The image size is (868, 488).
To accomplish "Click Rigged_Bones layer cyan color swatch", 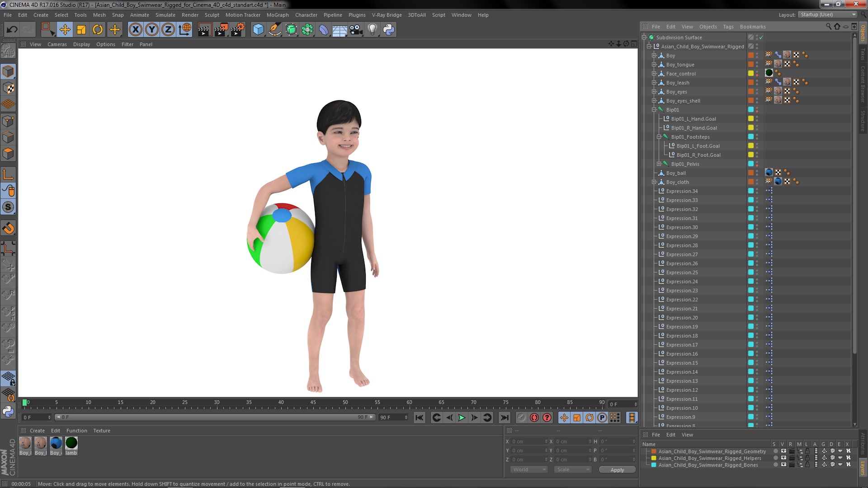I will (654, 465).
